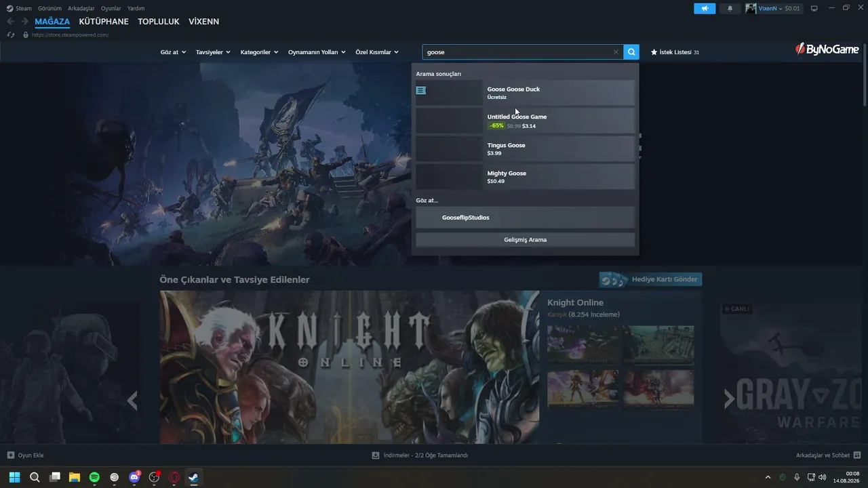Screen dimensions: 868x488
Task: Switch to the TOPLULUK tab
Action: (x=159, y=22)
